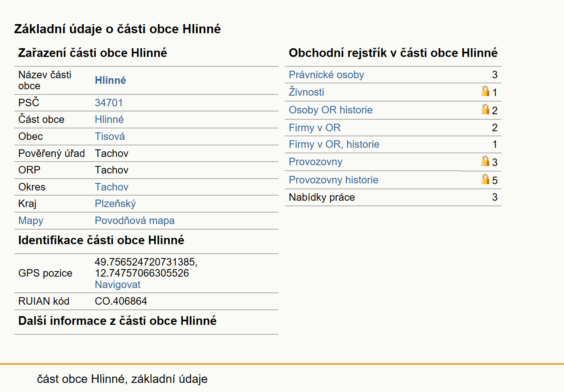Open the Povodňová mapa link

pos(134,220)
